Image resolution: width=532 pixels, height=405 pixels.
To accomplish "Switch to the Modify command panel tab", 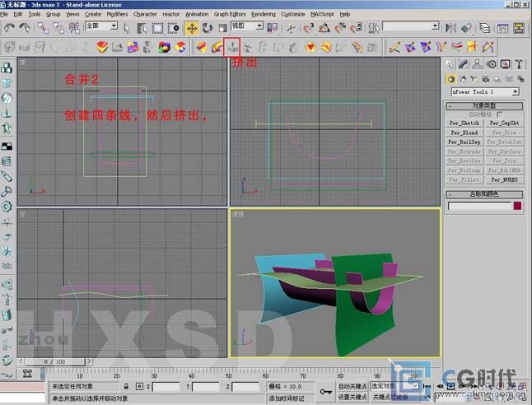I will point(463,64).
